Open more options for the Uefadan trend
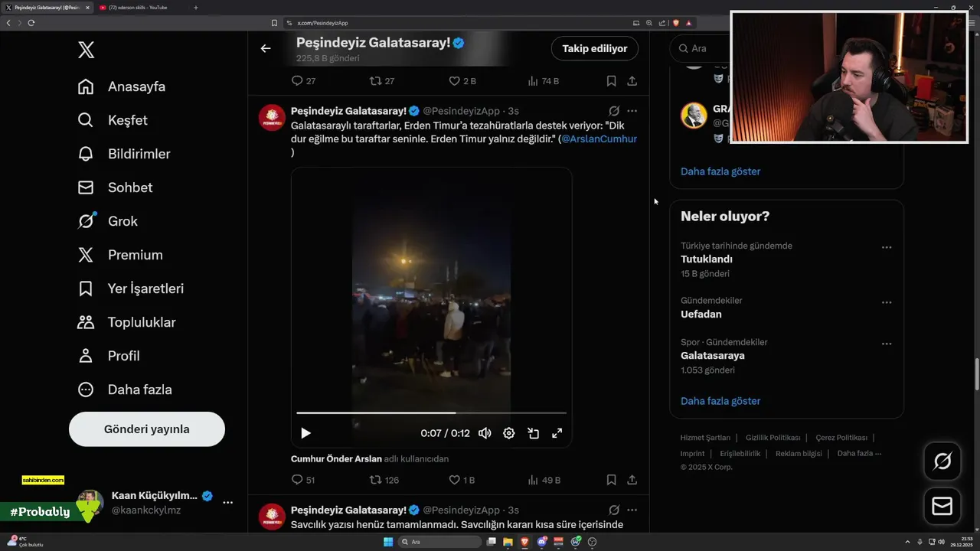Image resolution: width=980 pixels, height=551 pixels. [x=887, y=302]
